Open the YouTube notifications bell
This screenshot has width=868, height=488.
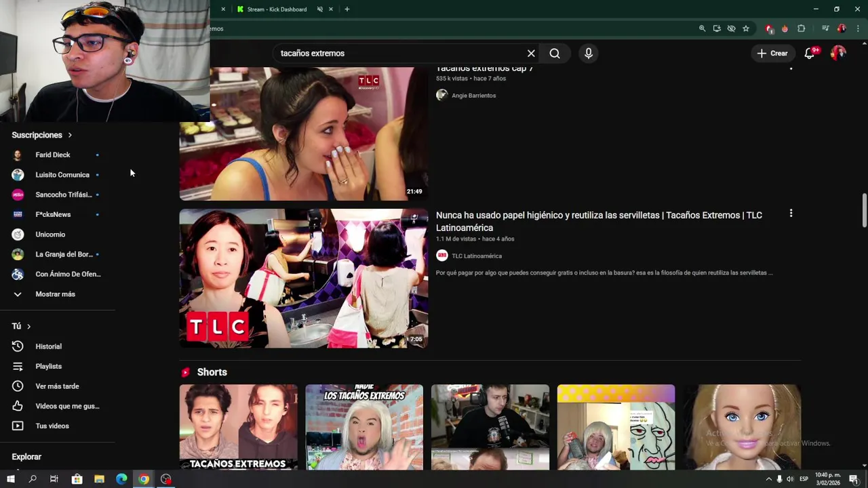[810, 54]
